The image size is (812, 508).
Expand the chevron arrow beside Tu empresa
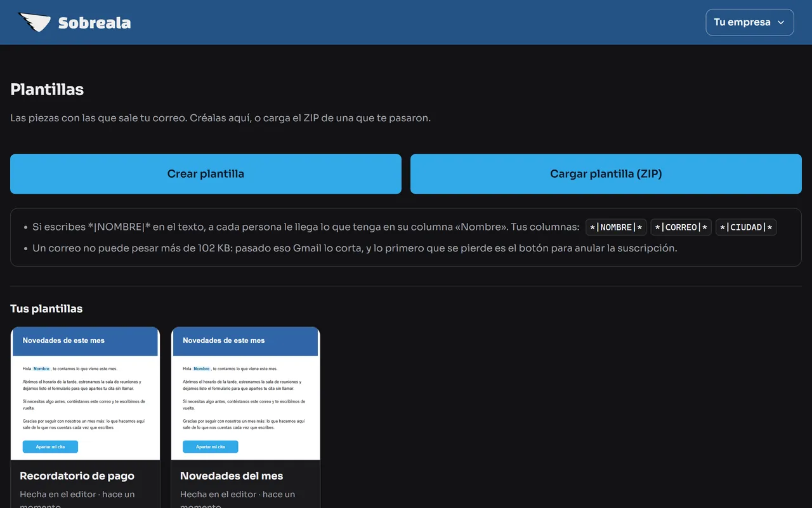781,22
